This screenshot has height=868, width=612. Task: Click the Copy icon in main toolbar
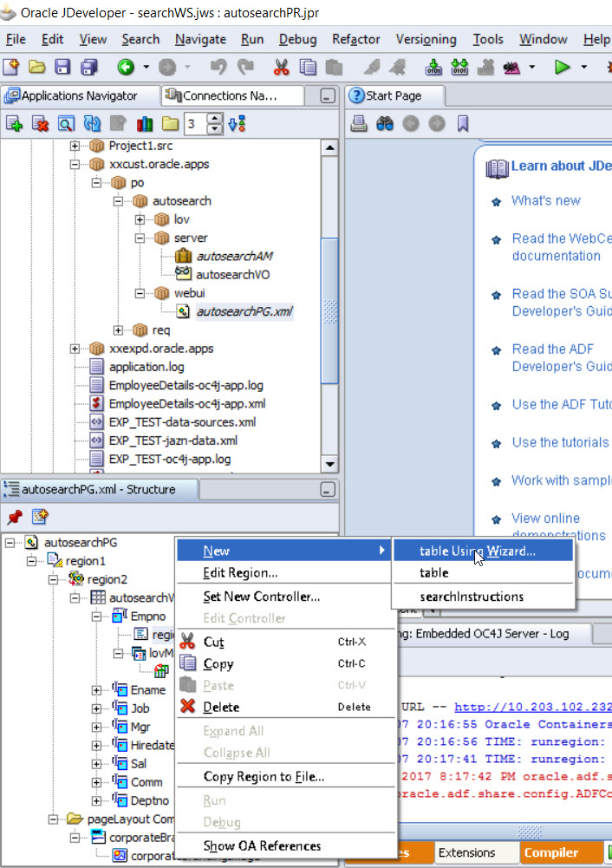308,67
